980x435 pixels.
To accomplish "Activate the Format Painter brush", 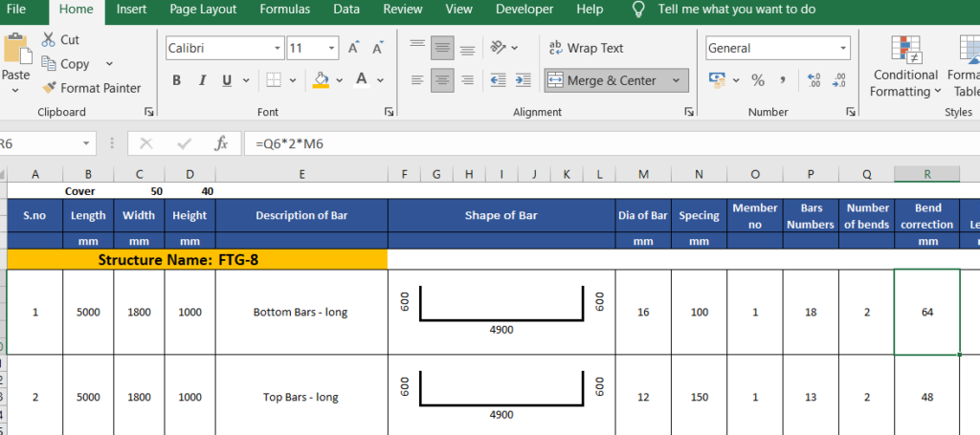I will [x=49, y=87].
